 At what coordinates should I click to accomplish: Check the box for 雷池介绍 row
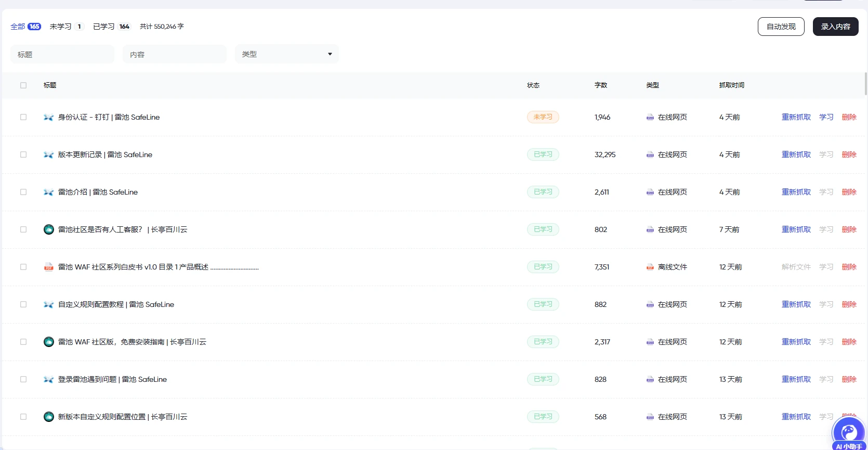[23, 192]
